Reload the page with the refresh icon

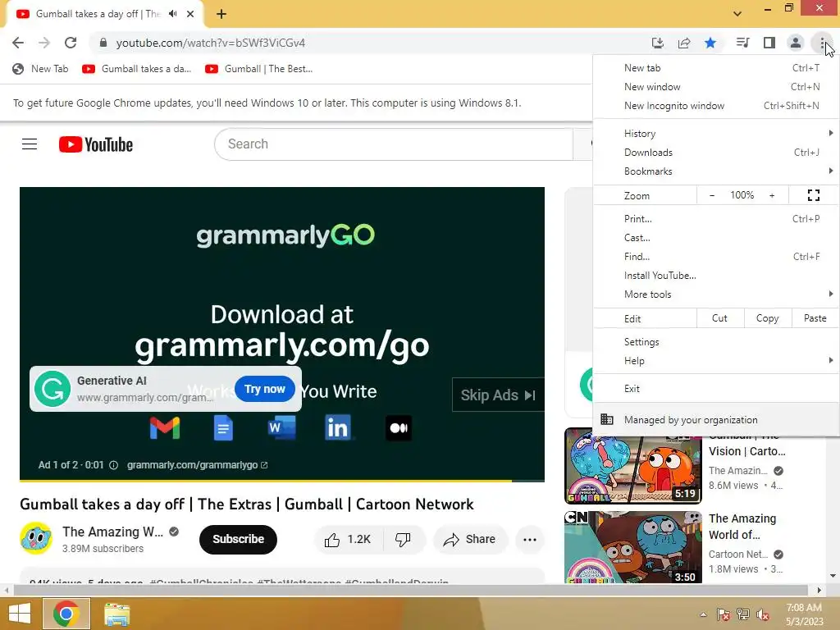click(x=71, y=43)
